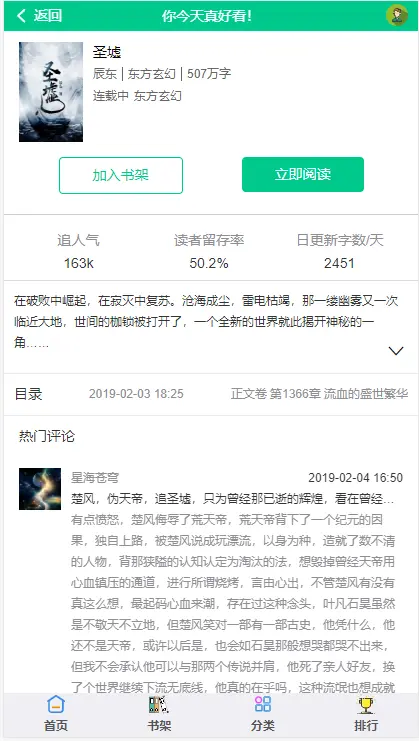Select the category grid icon
Viewport: 419px width, 741px height.
[x=263, y=704]
